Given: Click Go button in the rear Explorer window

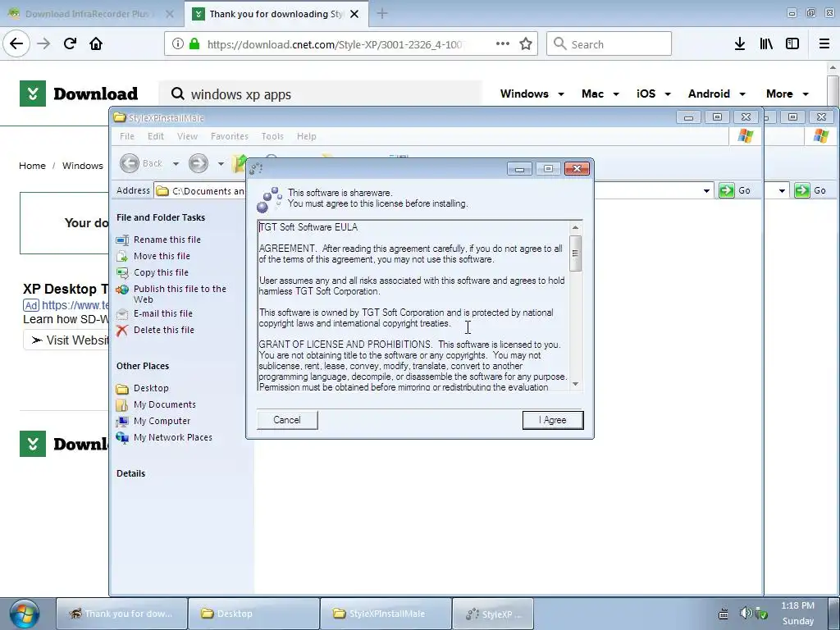Looking at the screenshot, I should click(811, 190).
